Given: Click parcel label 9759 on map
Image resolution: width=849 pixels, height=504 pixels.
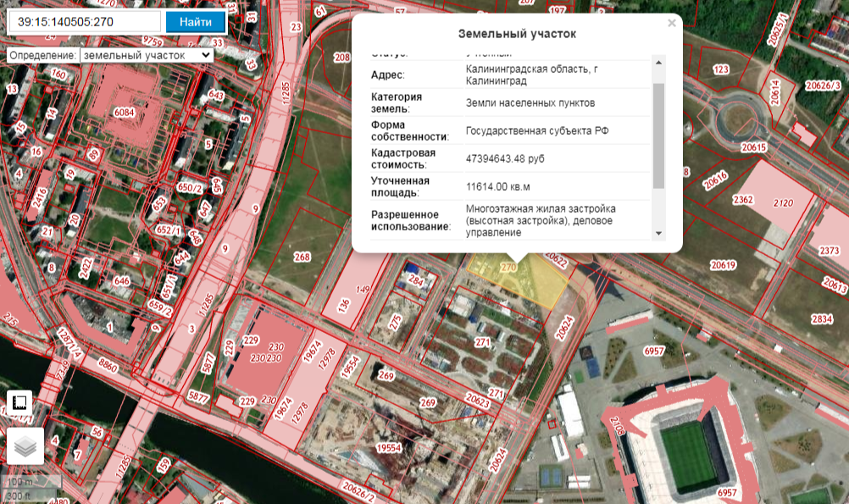Looking at the screenshot, I should 153,42.
